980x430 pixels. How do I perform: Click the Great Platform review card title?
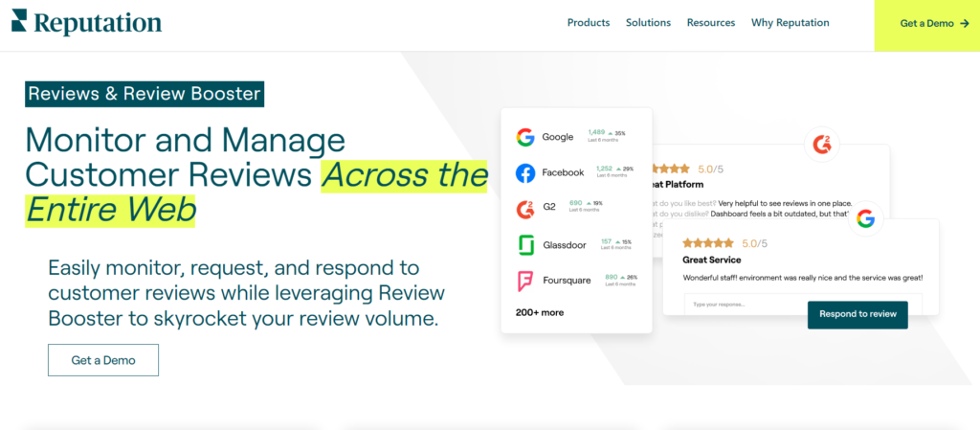(x=678, y=184)
